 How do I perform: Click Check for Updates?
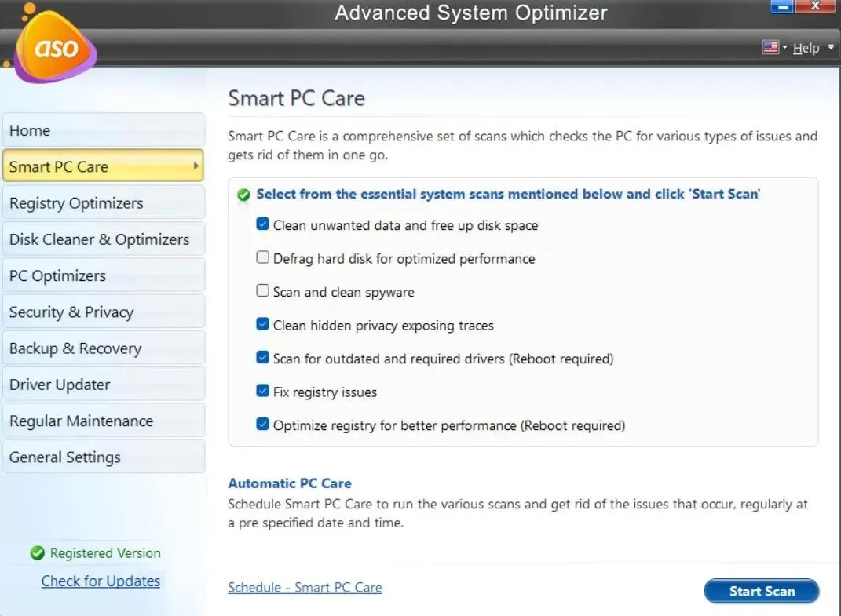tap(101, 581)
